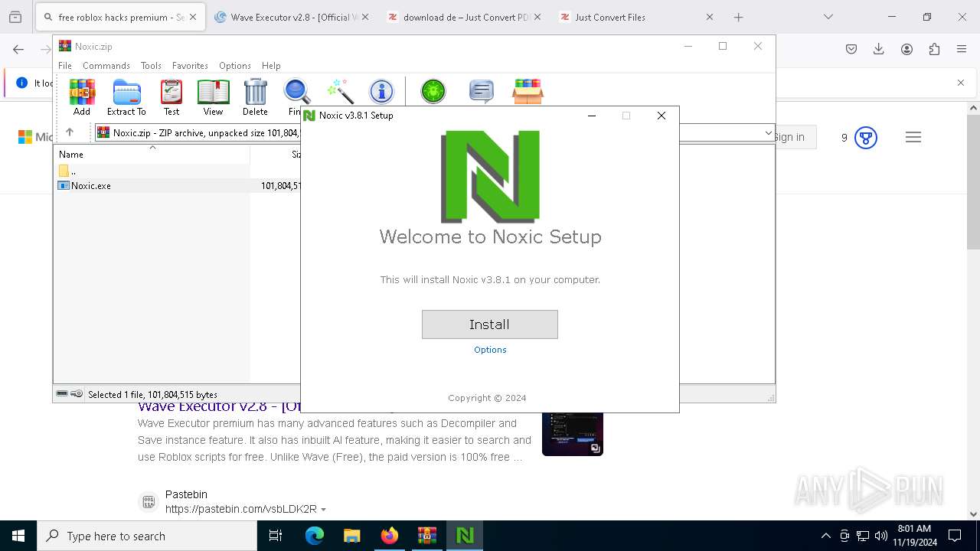This screenshot has width=980, height=551.
Task: Open the Windows Start menu
Action: point(18,536)
